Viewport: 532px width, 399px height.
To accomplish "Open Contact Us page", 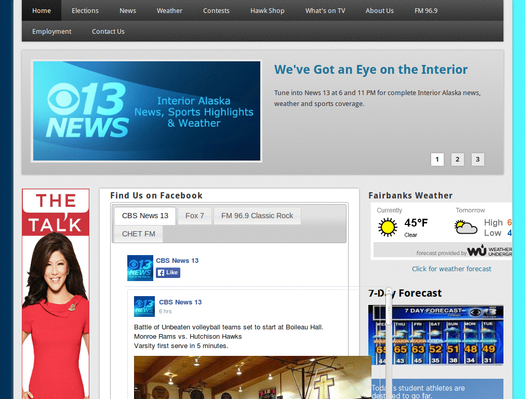I will pyautogui.click(x=108, y=31).
